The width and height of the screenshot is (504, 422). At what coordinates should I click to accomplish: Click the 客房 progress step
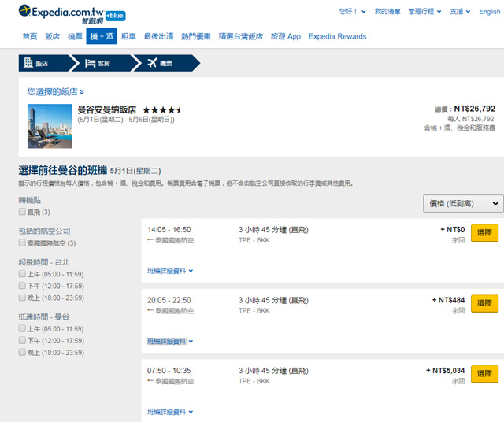pos(105,63)
